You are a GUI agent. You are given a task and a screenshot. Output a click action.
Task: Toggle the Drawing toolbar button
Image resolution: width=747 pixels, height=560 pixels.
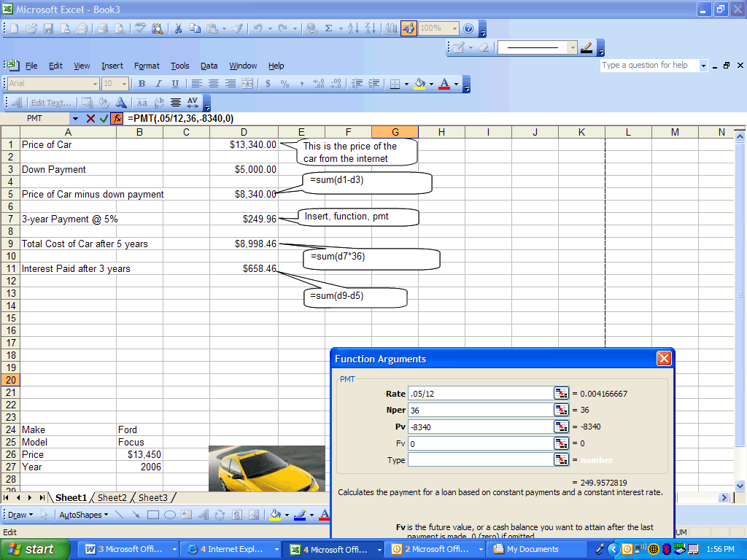coord(409,28)
